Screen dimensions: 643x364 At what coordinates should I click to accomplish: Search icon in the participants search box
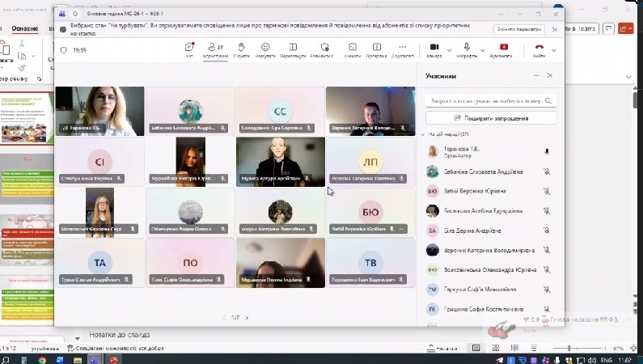coord(548,100)
